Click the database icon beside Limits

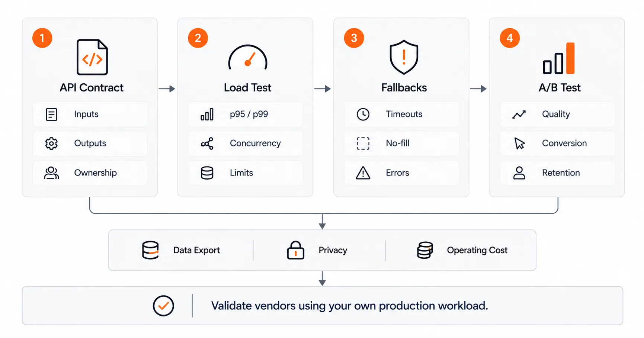tap(207, 173)
